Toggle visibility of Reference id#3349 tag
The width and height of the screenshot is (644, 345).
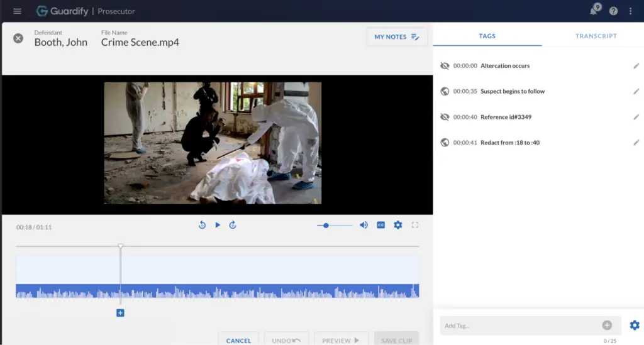click(x=445, y=117)
